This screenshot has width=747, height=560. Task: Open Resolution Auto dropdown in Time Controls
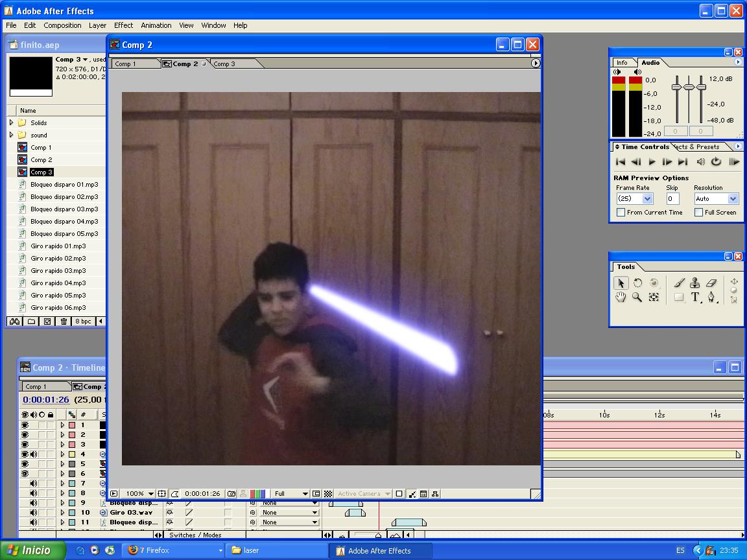click(x=716, y=198)
